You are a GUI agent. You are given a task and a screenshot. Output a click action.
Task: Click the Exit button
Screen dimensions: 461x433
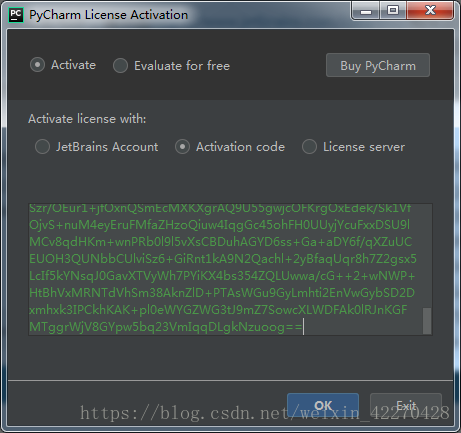(x=406, y=405)
